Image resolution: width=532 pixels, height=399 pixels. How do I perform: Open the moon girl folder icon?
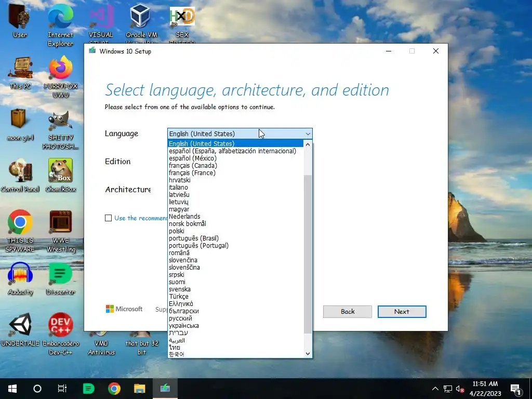click(x=20, y=124)
